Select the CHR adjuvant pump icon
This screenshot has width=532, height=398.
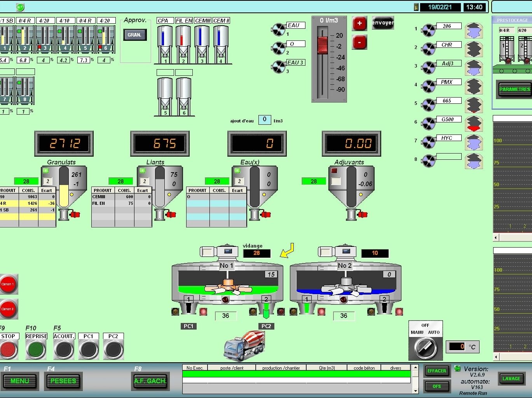coord(429,49)
